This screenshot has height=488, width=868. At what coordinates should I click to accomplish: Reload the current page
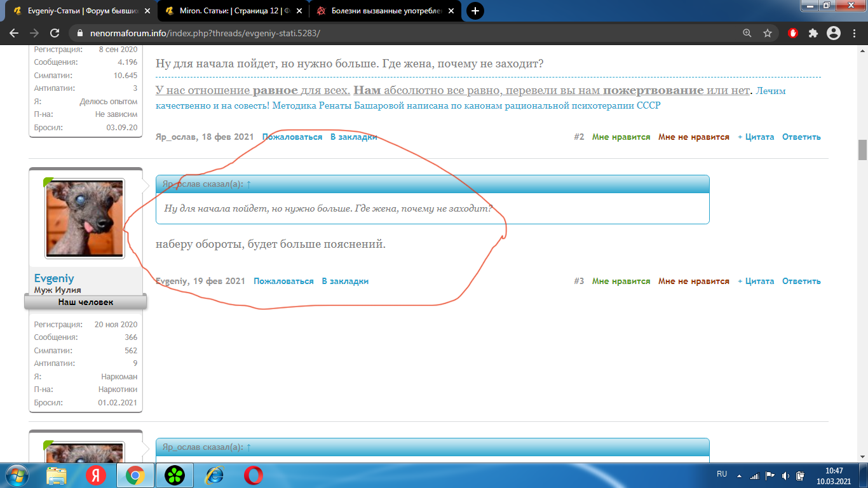coord(55,33)
